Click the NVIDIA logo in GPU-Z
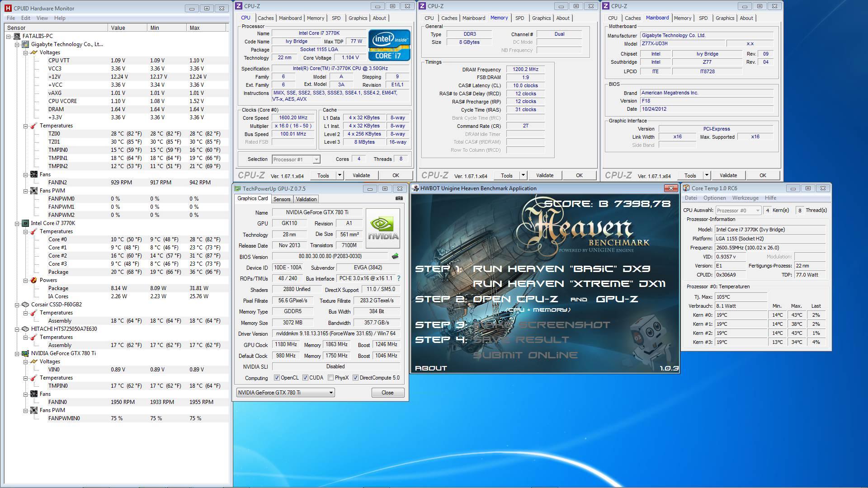The width and height of the screenshot is (868, 488). click(x=383, y=228)
